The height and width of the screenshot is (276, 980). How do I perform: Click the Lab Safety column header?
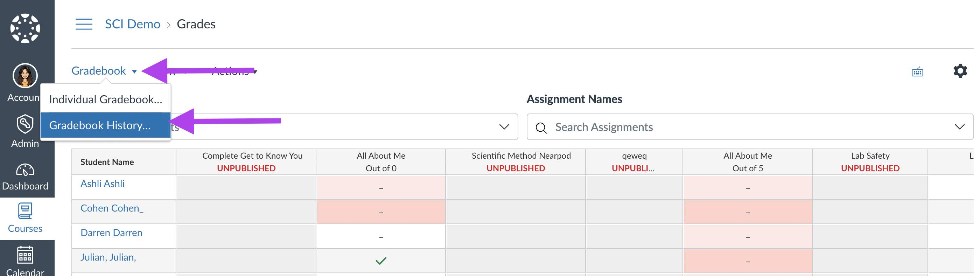870,162
